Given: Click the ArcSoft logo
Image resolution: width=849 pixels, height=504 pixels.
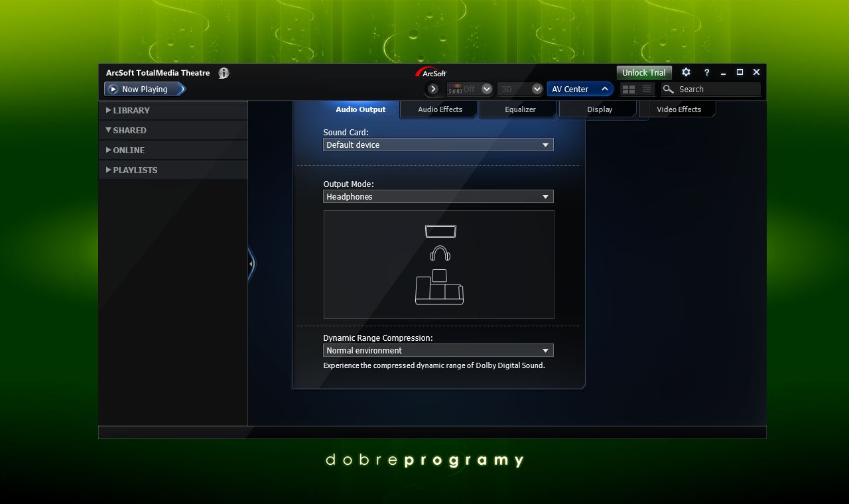Looking at the screenshot, I should pyautogui.click(x=431, y=72).
